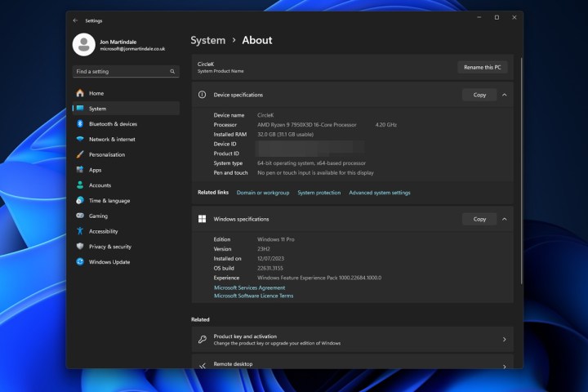Viewport: 588px width, 392px height.
Task: Click the search magnifier icon in Find a setting
Action: 172,72
